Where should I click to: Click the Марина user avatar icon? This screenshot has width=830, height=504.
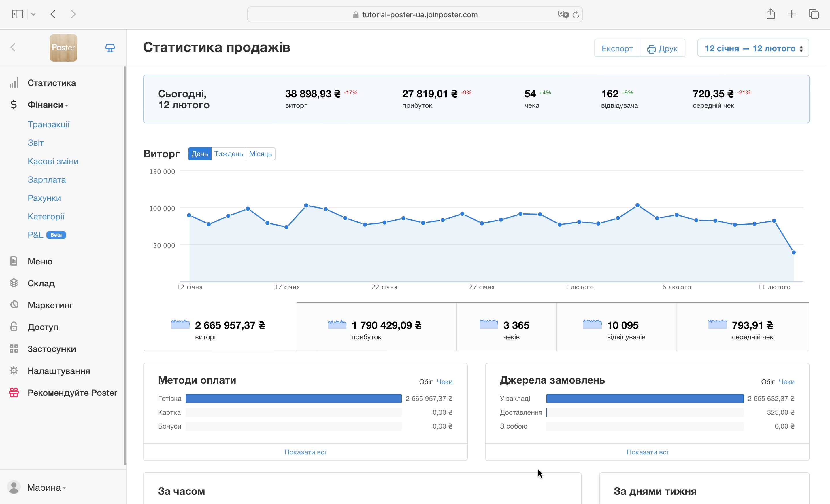pyautogui.click(x=14, y=487)
